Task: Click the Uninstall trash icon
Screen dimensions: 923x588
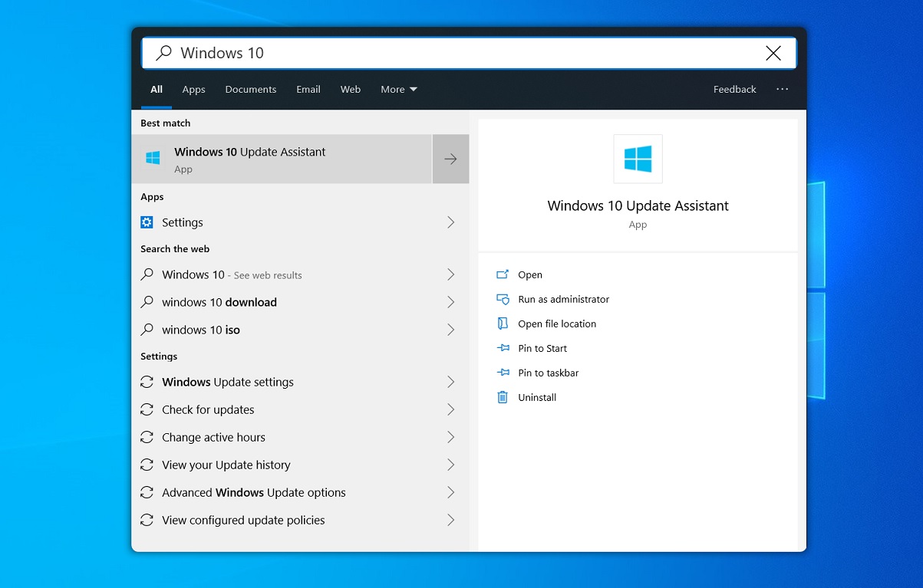Action: 503,397
